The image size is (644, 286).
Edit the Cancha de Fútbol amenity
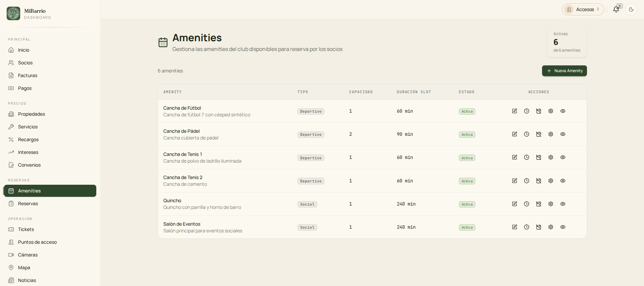(515, 111)
